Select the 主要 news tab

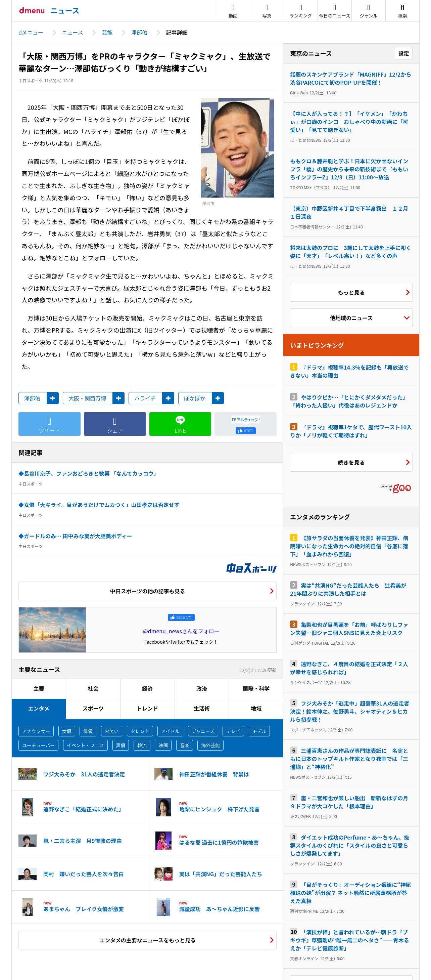39,689
